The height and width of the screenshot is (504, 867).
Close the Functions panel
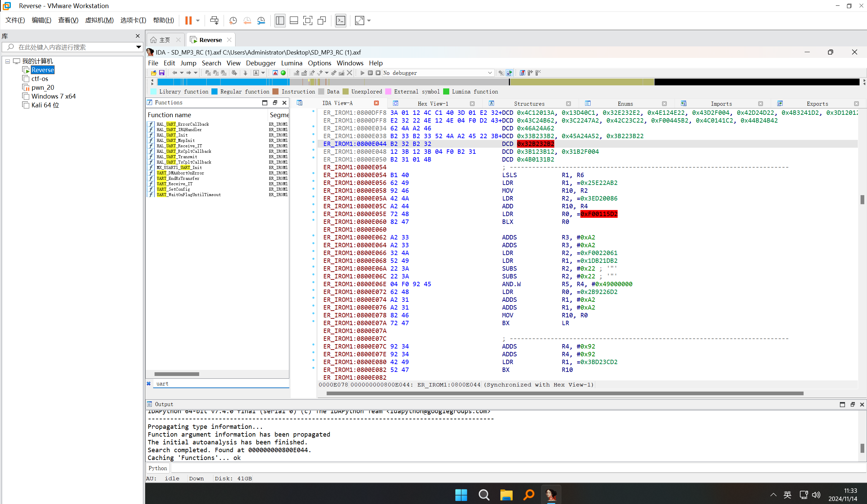pos(284,103)
